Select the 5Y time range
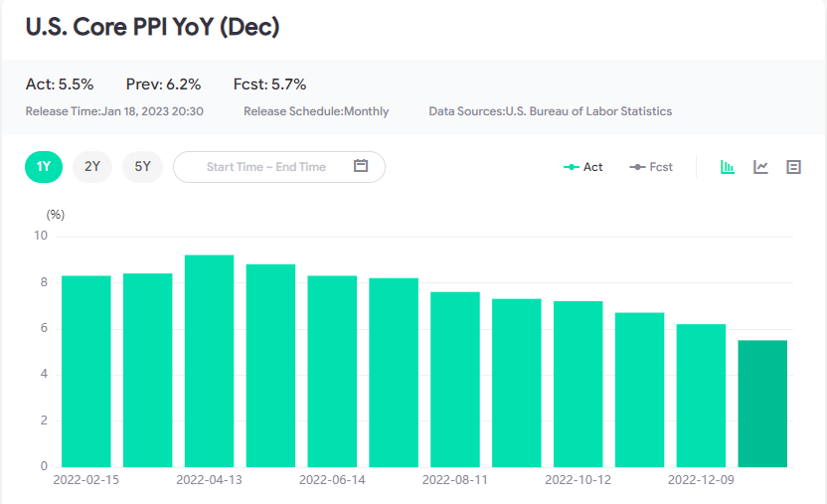The height and width of the screenshot is (504, 827). pos(142,166)
